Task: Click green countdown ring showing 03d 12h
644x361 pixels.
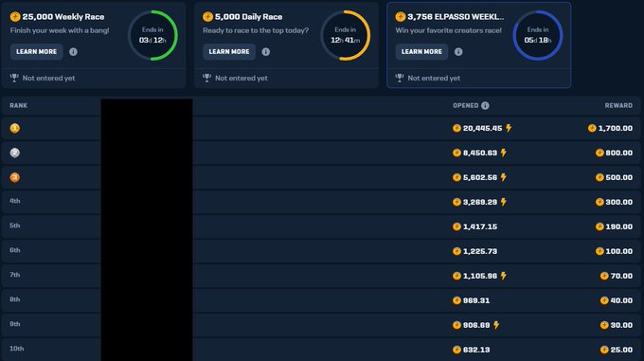Action: point(152,35)
